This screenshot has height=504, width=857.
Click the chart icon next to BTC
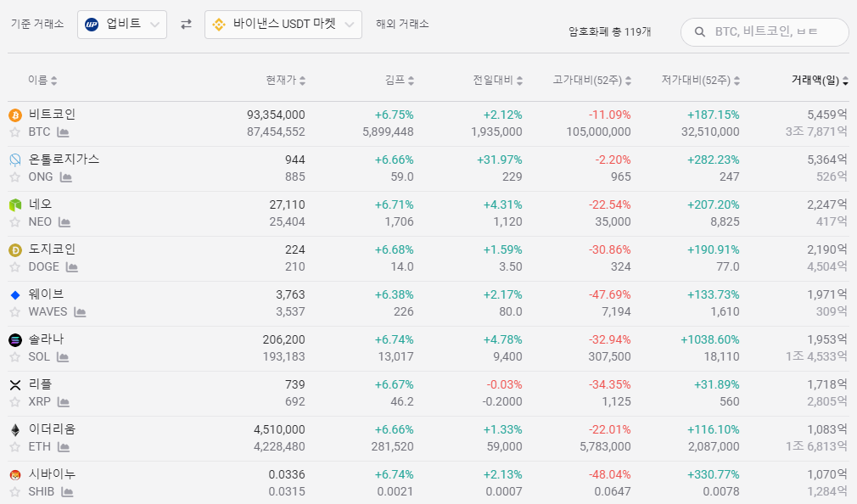[x=64, y=132]
